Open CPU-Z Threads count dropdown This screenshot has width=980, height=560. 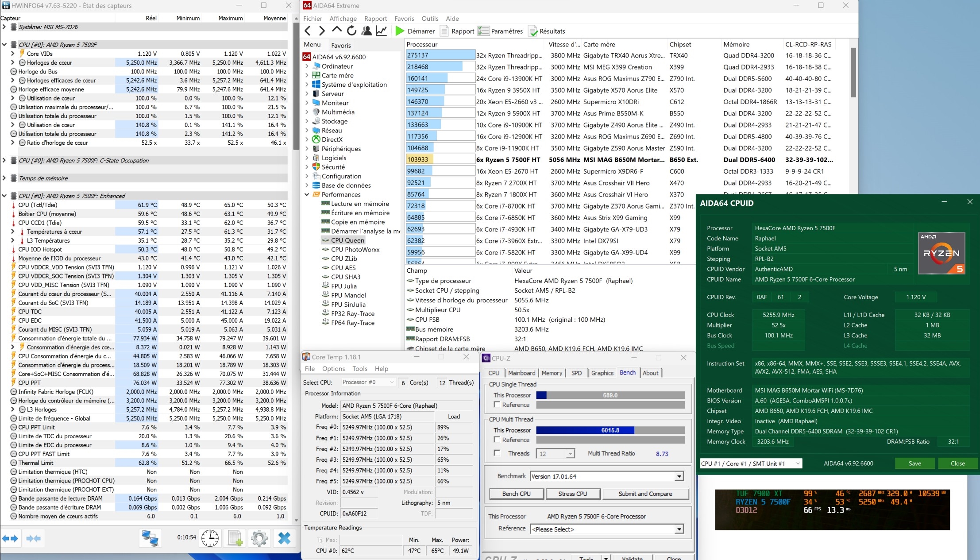570,454
